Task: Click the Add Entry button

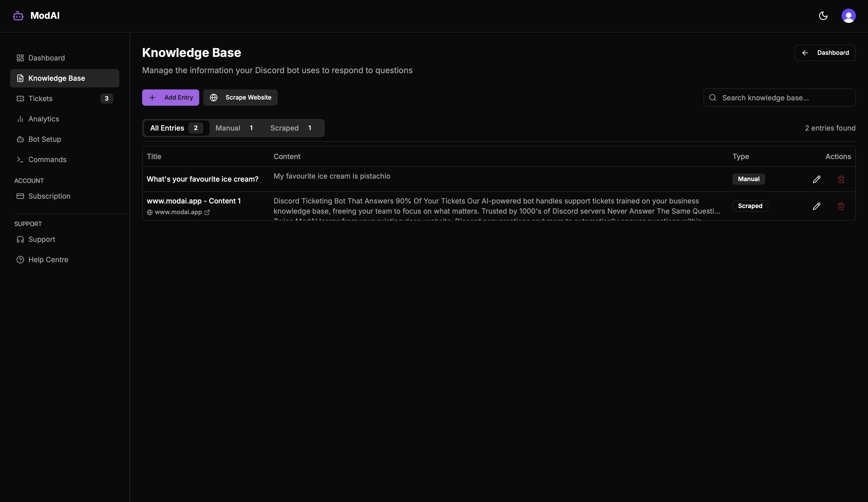Action: click(x=171, y=97)
